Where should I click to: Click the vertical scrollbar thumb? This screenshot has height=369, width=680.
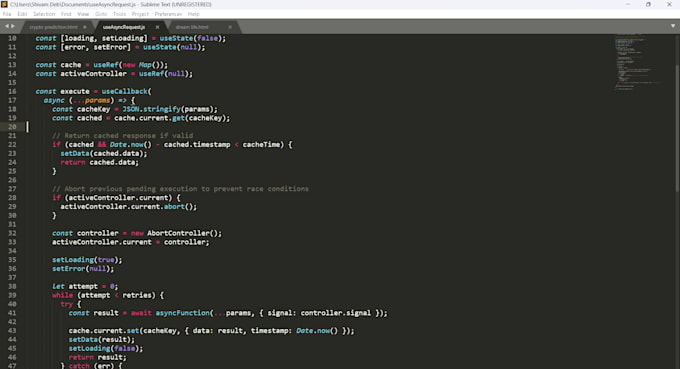coord(677,128)
